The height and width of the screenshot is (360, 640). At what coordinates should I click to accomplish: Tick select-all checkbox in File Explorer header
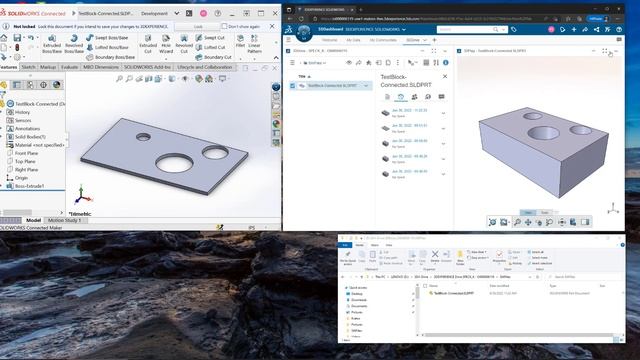pyautogui.click(x=425, y=286)
